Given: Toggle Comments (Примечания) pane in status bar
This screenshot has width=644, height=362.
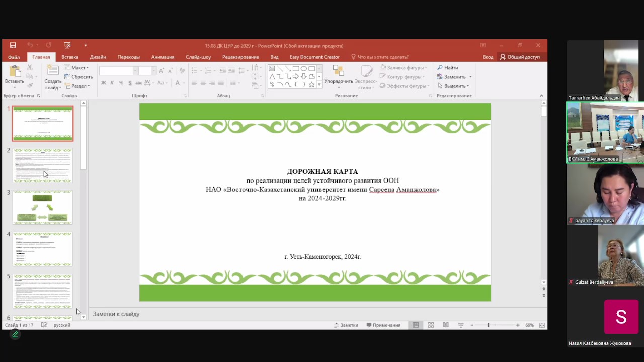Looking at the screenshot, I should click(x=383, y=325).
